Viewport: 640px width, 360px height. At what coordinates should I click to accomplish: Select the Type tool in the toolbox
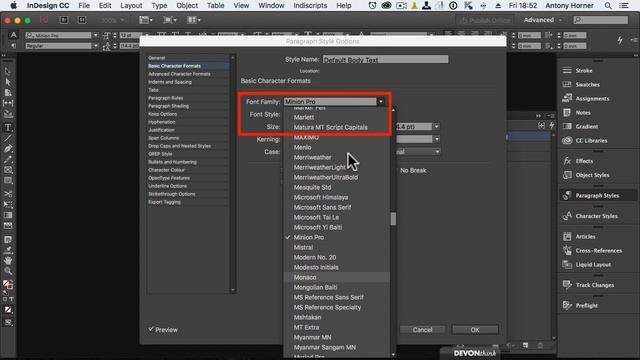click(x=8, y=128)
